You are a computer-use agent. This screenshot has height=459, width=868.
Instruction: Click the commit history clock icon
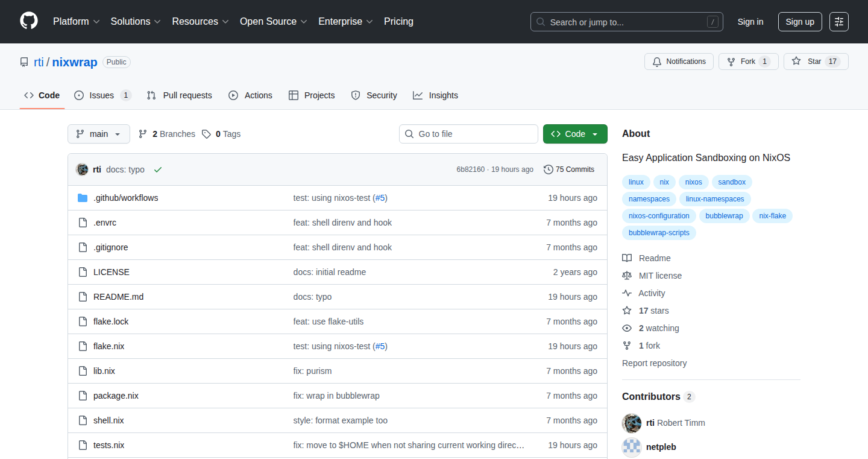[x=548, y=169]
